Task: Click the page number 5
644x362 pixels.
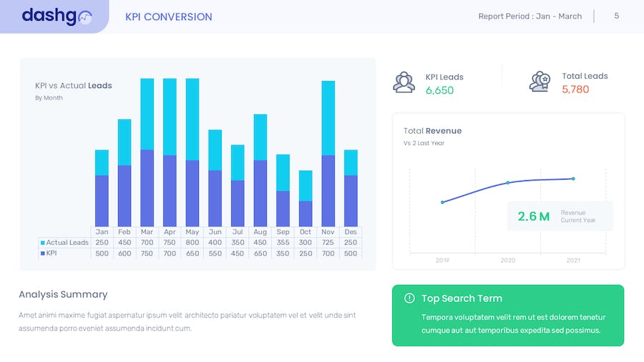Action: pos(616,16)
